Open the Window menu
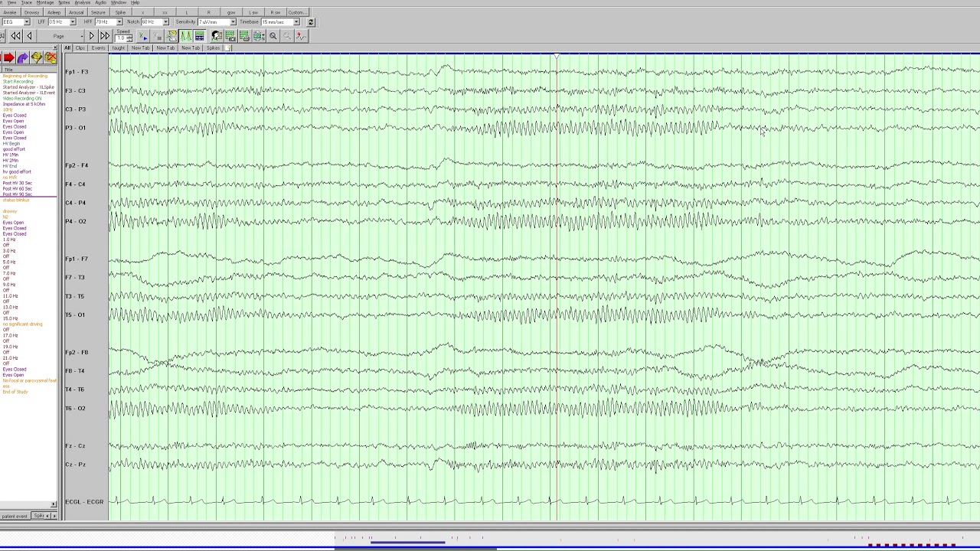980x551 pixels. click(x=119, y=3)
